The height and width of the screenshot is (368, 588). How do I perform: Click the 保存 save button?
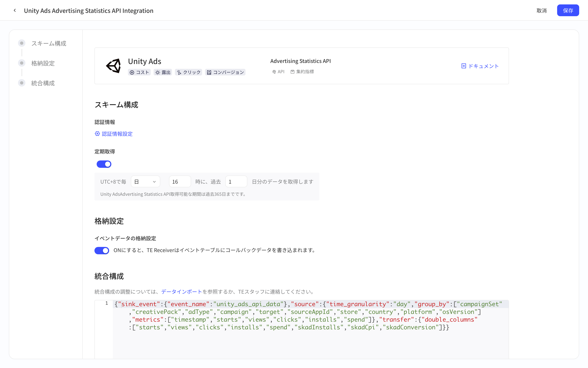[568, 10]
